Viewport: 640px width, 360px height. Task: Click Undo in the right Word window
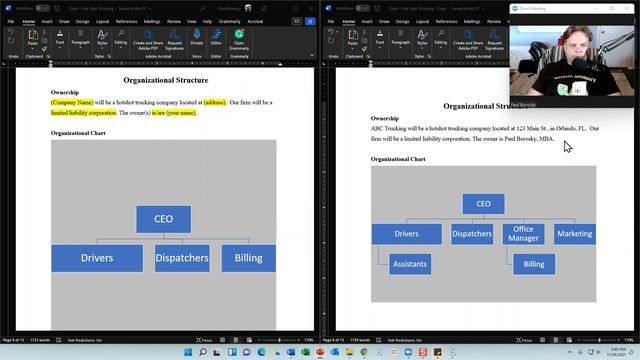(331, 32)
